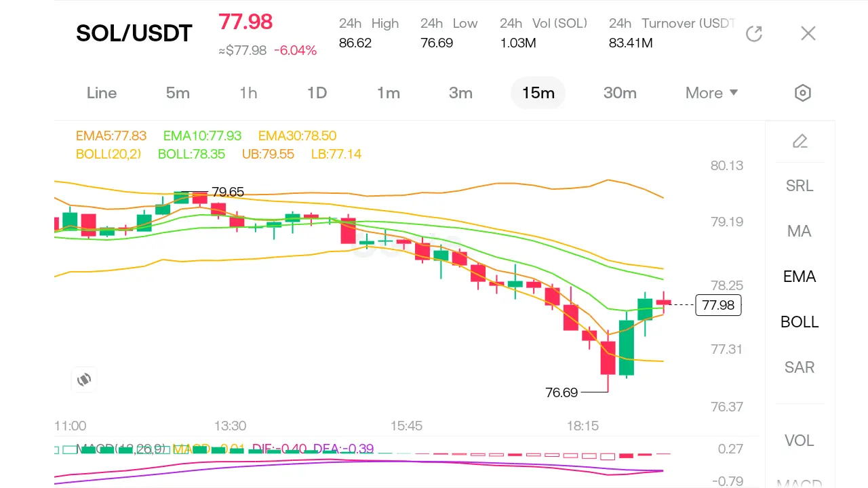The image size is (868, 488).
Task: Click the 76.37 price axis label
Action: tap(727, 407)
